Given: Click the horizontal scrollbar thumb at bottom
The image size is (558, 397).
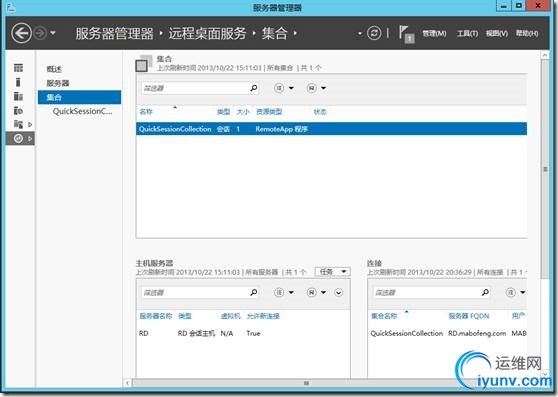Looking at the screenshot, I should click(x=306, y=383).
